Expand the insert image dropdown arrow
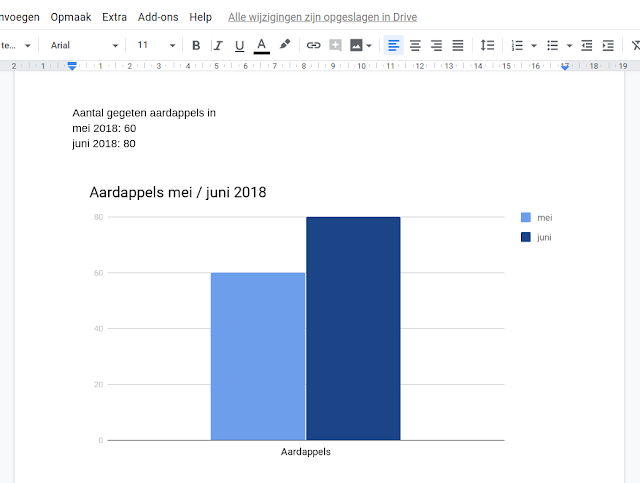The width and height of the screenshot is (640, 483). [369, 45]
